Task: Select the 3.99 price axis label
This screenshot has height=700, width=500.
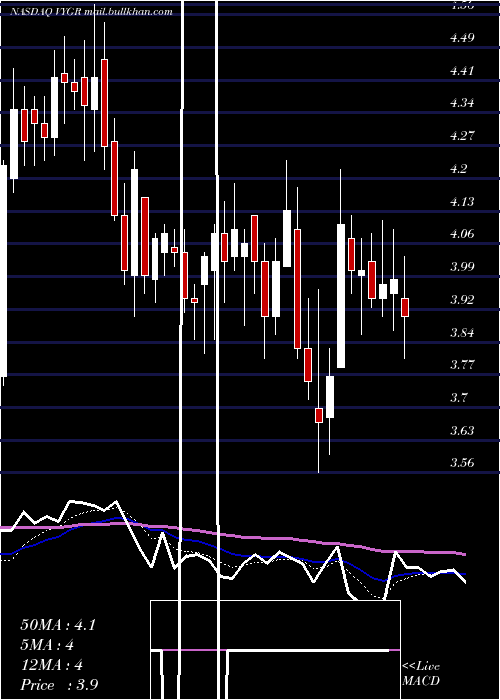Action: click(462, 267)
